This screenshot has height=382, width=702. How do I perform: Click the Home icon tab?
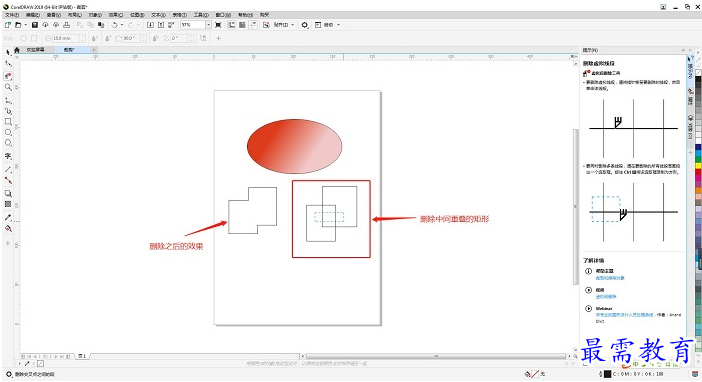(17, 50)
